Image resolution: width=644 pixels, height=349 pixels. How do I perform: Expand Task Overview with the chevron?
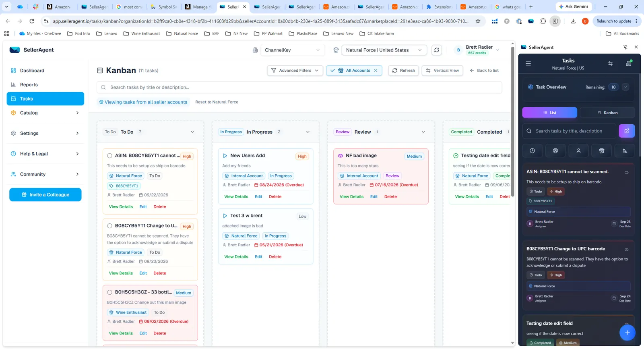(625, 87)
